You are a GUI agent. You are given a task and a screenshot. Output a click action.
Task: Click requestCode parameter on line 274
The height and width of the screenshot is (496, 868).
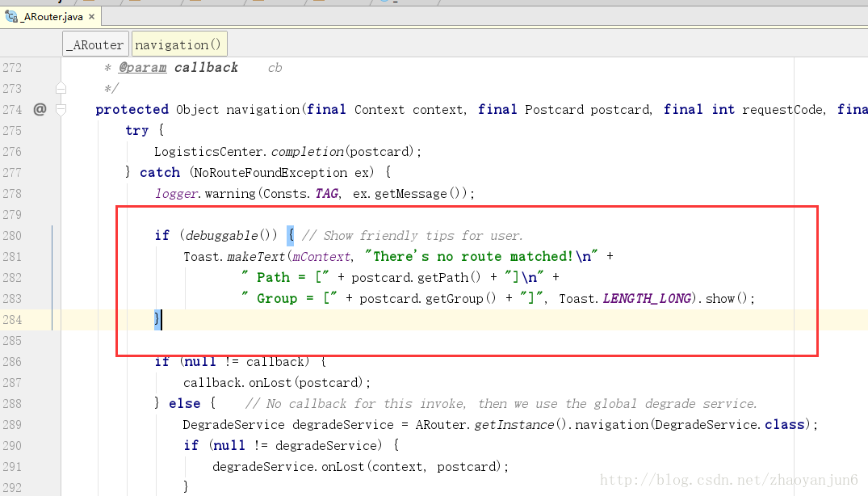(x=782, y=110)
